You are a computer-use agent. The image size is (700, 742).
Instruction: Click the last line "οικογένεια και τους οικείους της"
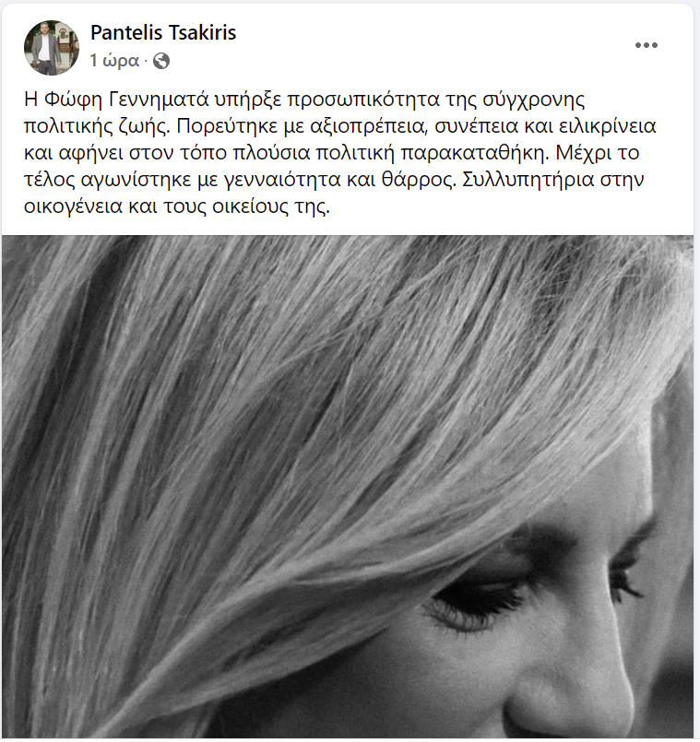[177, 206]
